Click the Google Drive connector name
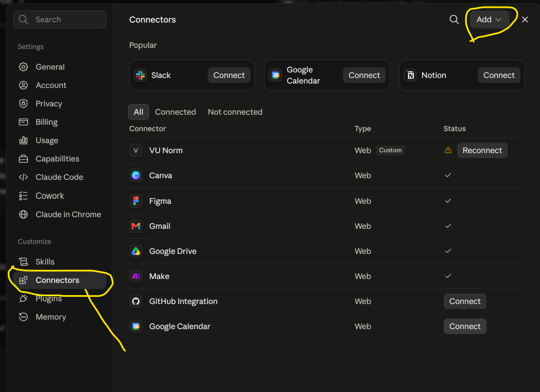The width and height of the screenshot is (540, 392). point(173,251)
